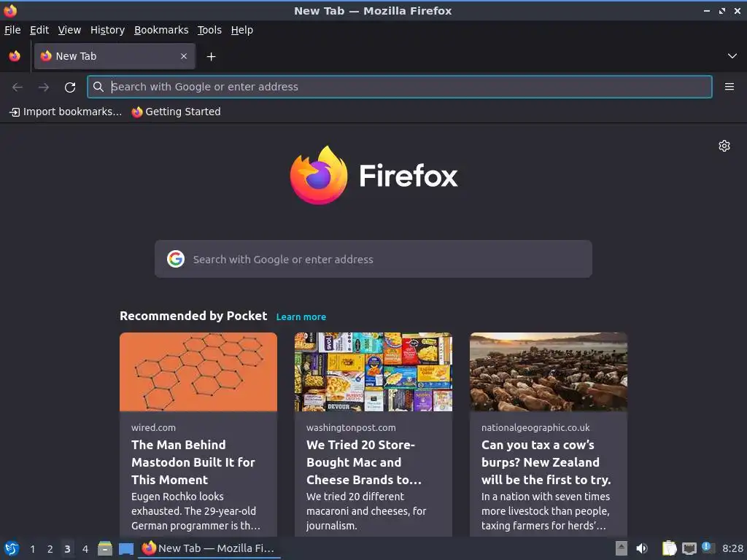Click the Firefox logo on the page
This screenshot has width=747, height=560.
click(x=373, y=175)
